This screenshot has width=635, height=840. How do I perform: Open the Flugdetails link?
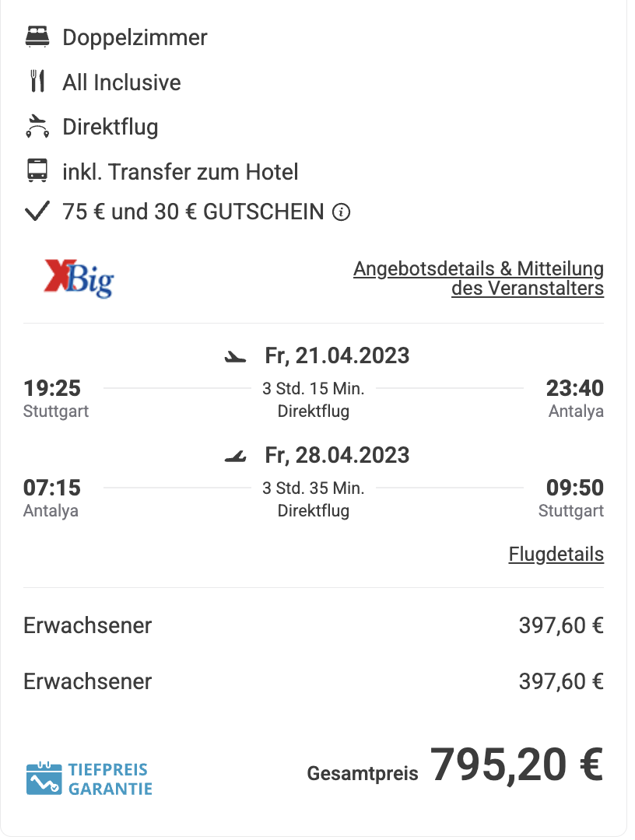pyautogui.click(x=556, y=554)
